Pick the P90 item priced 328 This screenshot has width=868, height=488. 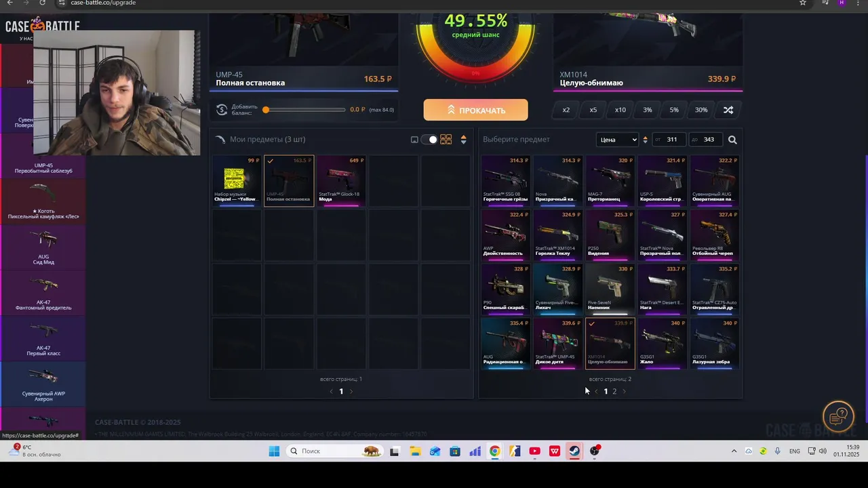coord(506,289)
